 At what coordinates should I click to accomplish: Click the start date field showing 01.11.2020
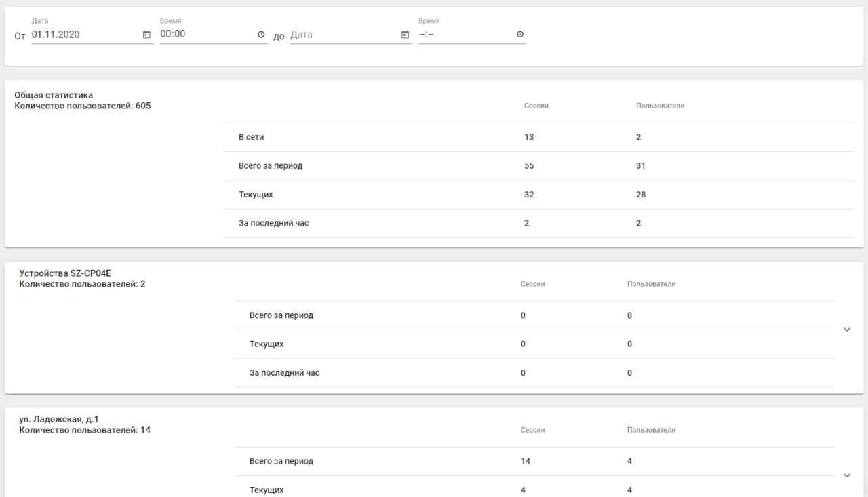click(85, 35)
